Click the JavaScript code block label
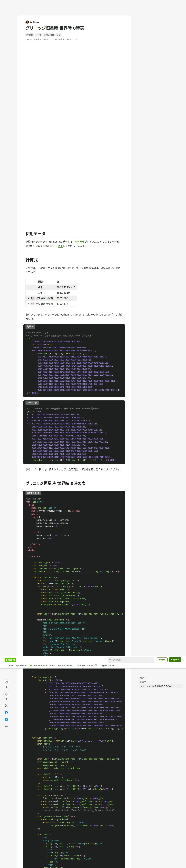 (32, 402)
